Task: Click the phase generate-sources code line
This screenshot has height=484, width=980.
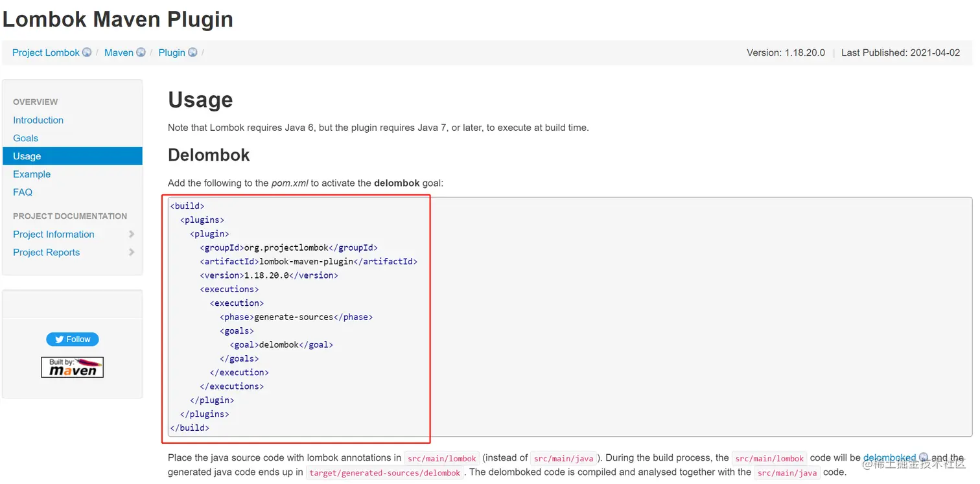Action: click(296, 317)
